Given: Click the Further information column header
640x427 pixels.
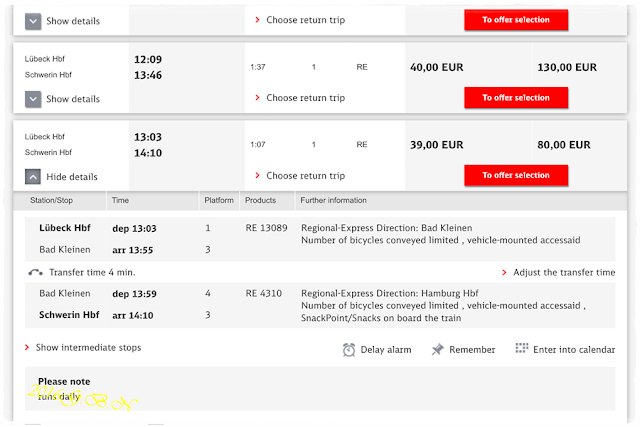Looking at the screenshot, I should (x=333, y=200).
